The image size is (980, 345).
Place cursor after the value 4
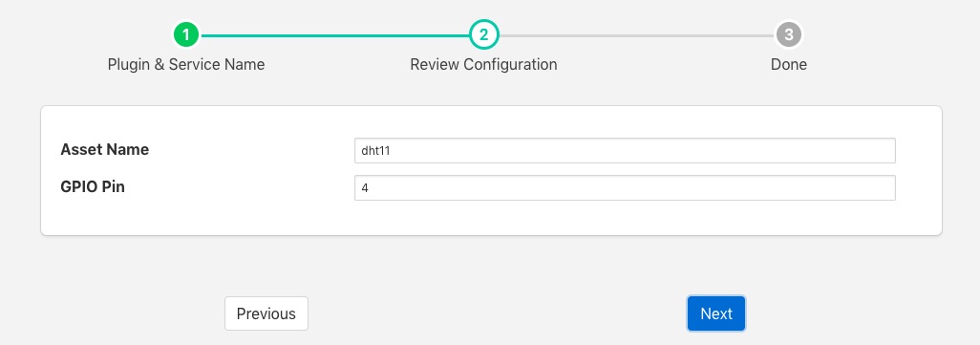(369, 187)
